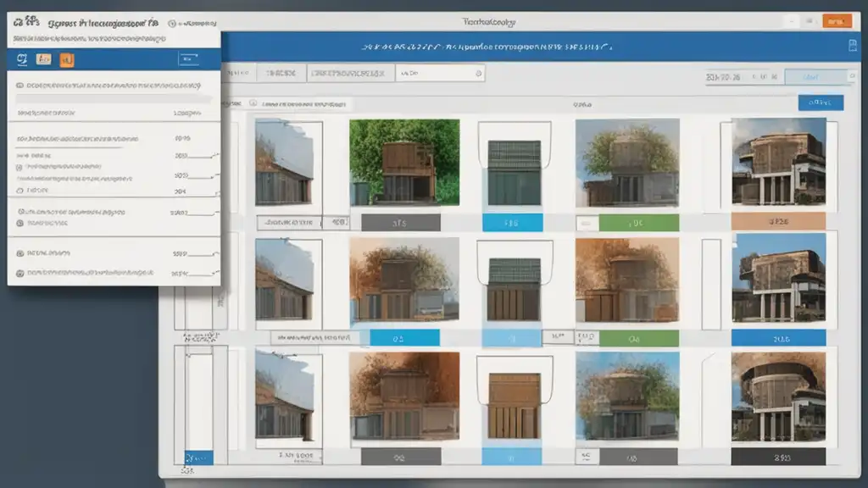868x488 pixels.
Task: Click the round icon beside the left panel title
Action: point(173,25)
